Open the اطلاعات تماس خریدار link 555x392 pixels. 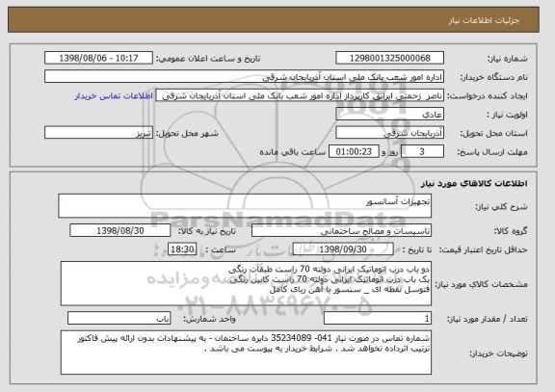click(x=114, y=96)
